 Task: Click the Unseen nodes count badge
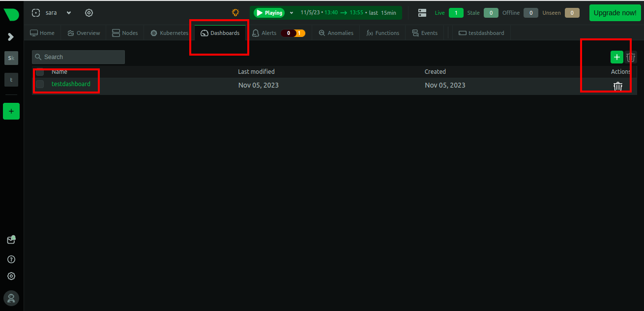[x=572, y=13]
